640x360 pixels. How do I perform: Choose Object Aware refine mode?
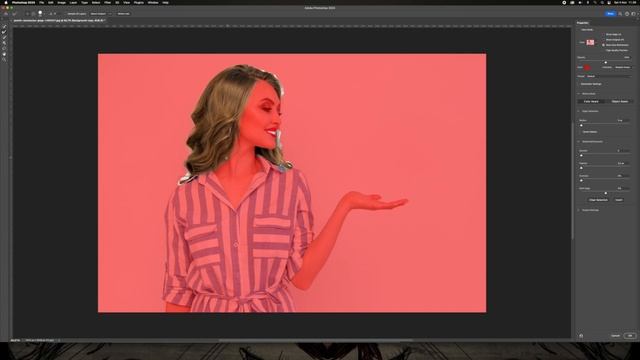(x=620, y=101)
